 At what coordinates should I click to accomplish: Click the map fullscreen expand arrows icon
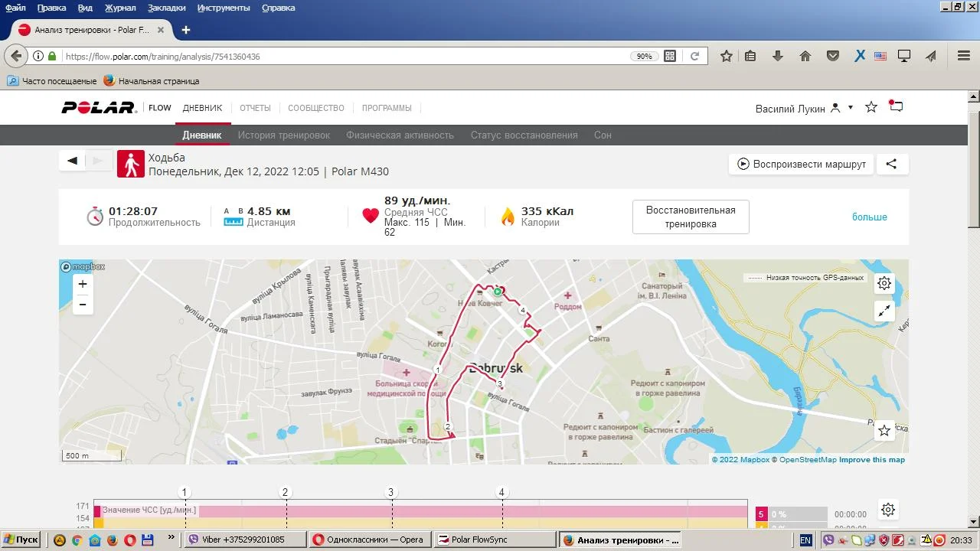(884, 311)
